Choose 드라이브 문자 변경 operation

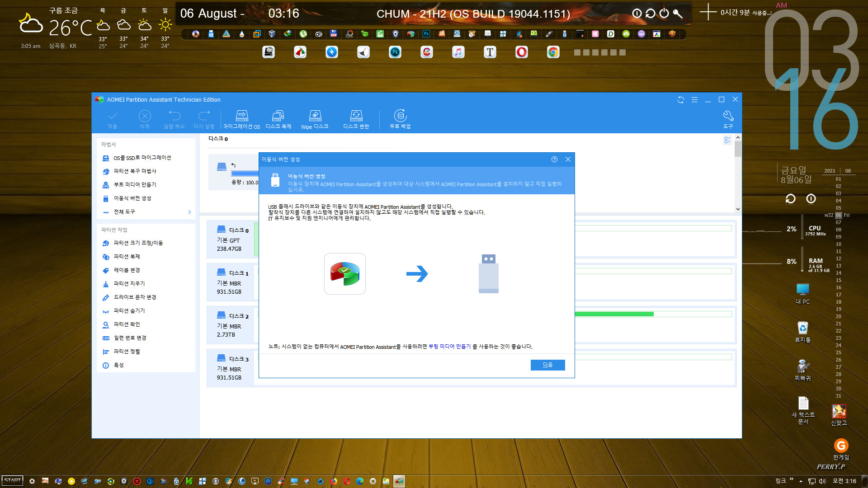(x=135, y=297)
